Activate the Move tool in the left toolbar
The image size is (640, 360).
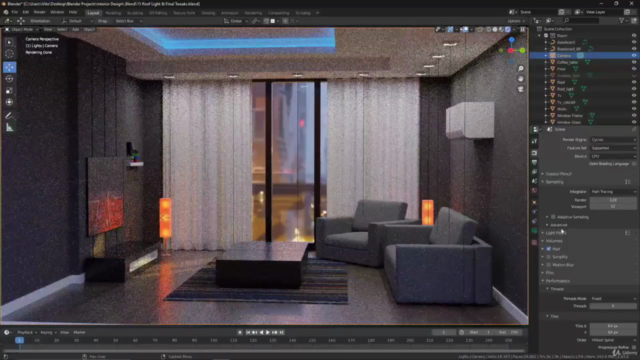[x=9, y=67]
